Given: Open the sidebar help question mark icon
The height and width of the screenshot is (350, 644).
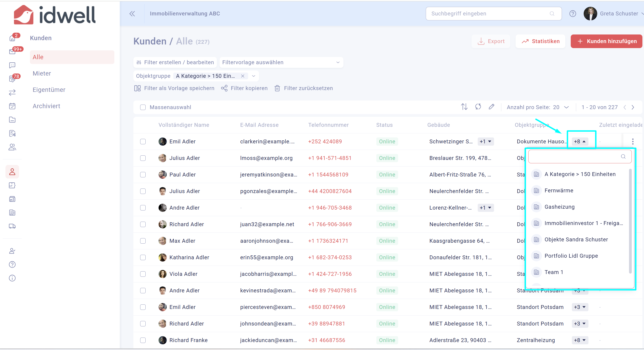Looking at the screenshot, I should [x=12, y=264].
